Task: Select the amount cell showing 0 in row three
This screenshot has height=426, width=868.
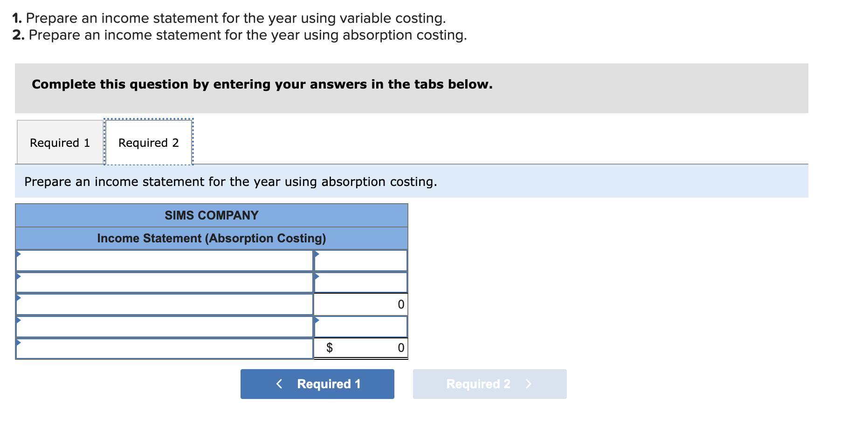Action: pos(368,304)
